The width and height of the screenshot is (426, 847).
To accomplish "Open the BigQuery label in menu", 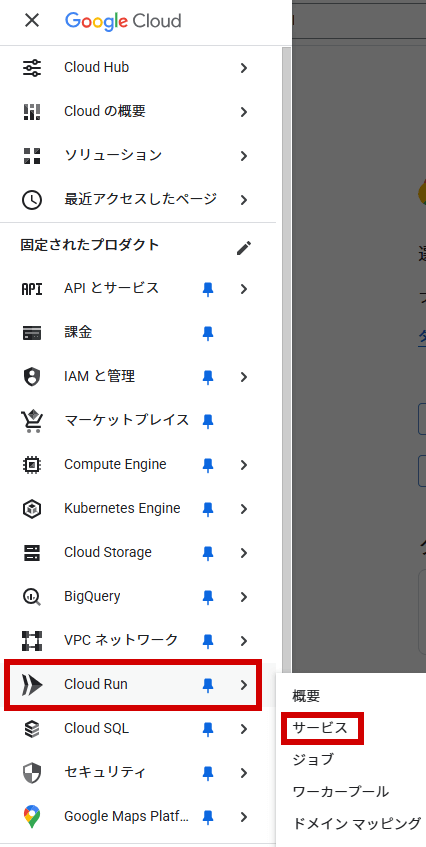I will coord(92,596).
